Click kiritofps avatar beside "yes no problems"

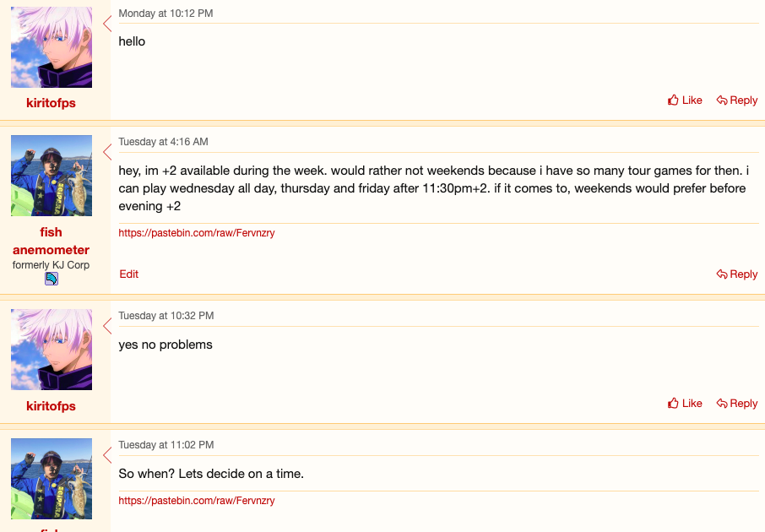coord(52,350)
